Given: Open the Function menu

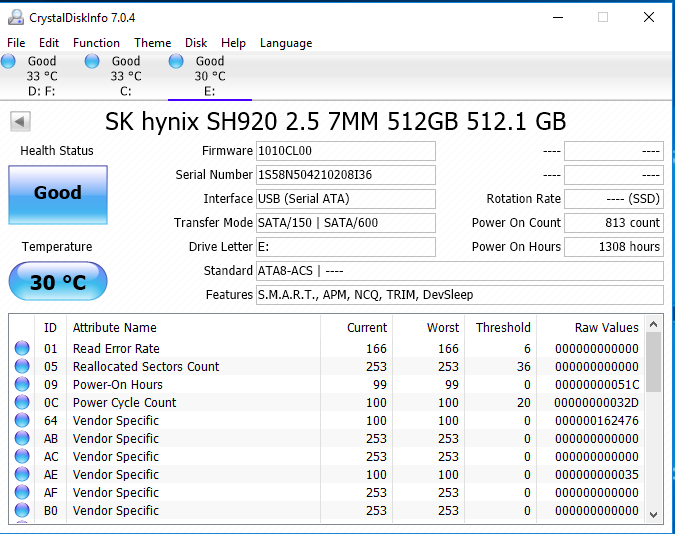Looking at the screenshot, I should pos(96,43).
